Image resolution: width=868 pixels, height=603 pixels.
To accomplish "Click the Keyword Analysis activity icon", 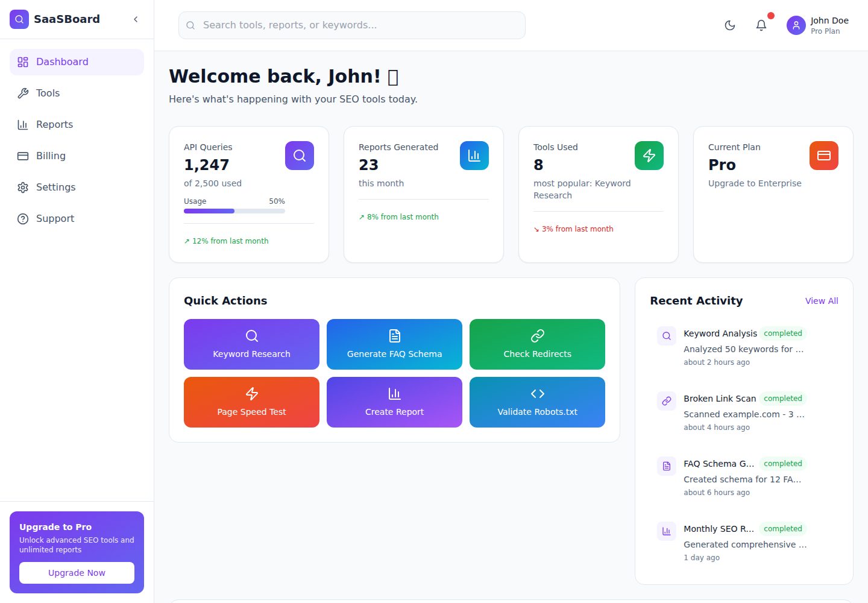I will tap(667, 336).
